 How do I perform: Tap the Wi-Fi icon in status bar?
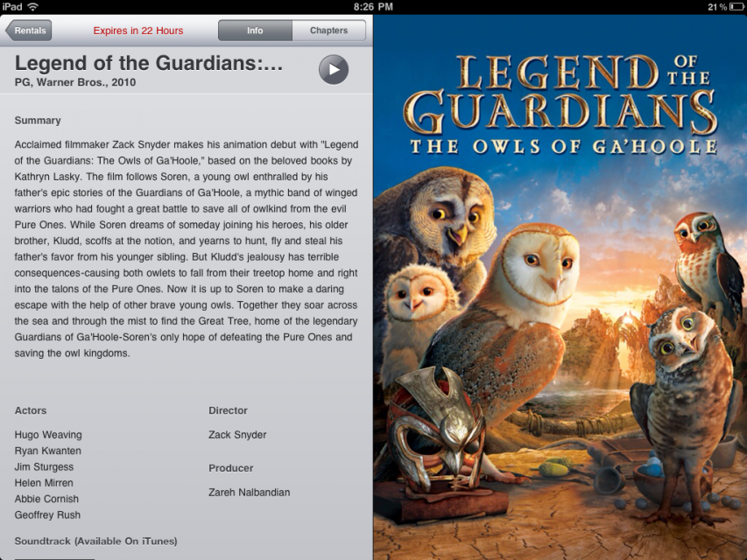[x=33, y=7]
